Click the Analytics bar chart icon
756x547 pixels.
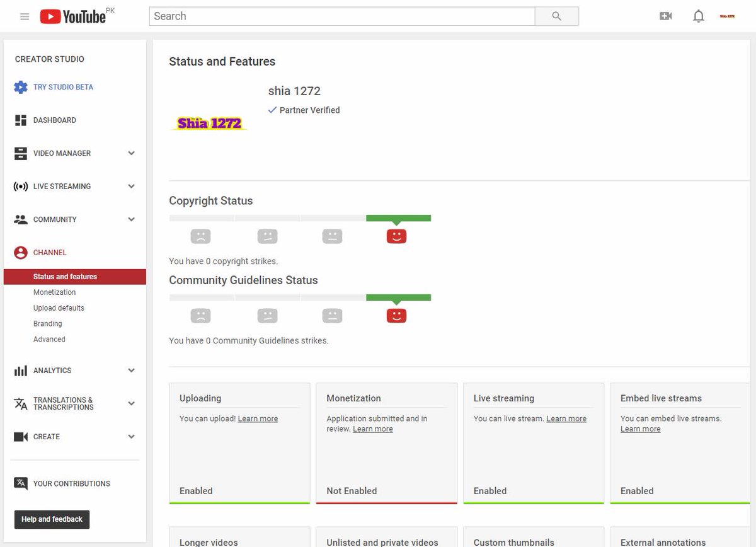21,371
